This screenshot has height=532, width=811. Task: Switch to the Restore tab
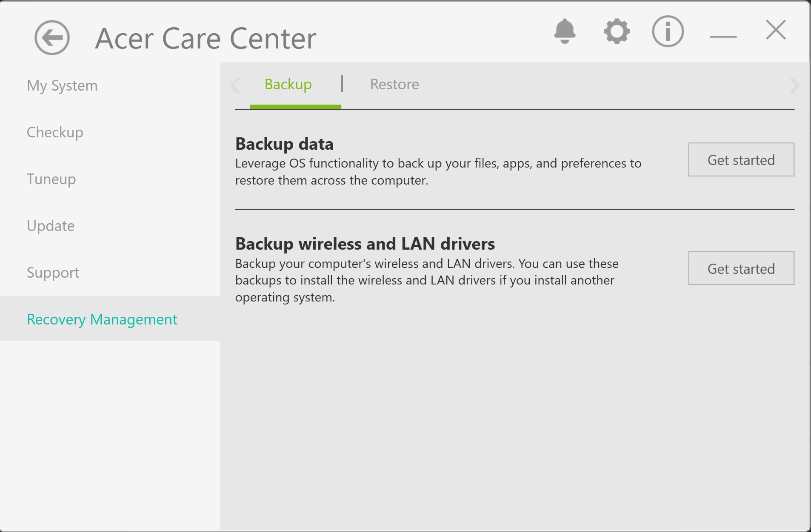coord(394,84)
